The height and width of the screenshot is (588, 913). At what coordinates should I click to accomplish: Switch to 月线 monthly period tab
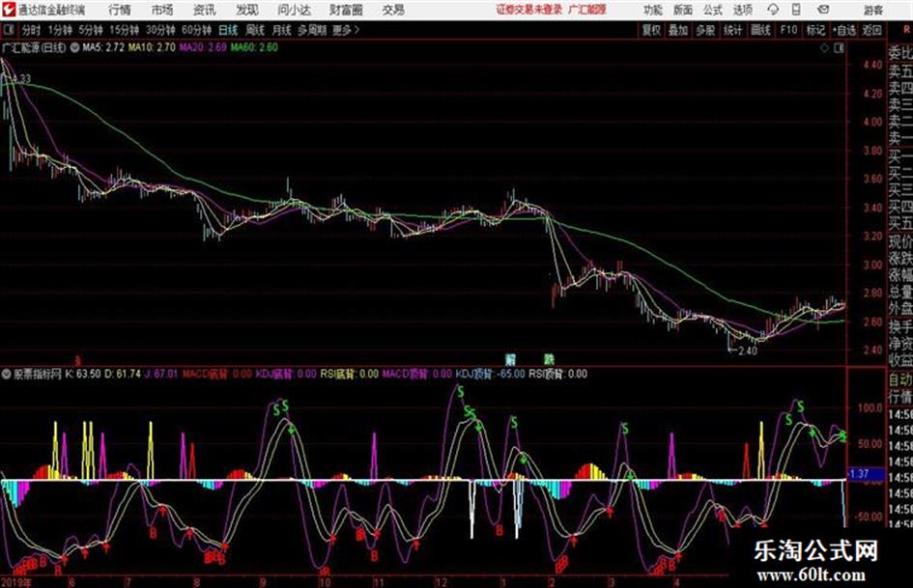coord(282,30)
